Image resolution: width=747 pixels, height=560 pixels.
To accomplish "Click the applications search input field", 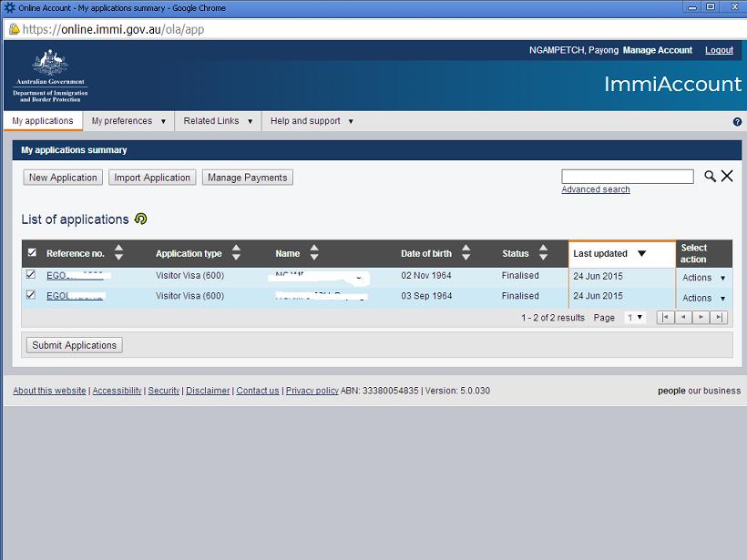I will 628,177.
